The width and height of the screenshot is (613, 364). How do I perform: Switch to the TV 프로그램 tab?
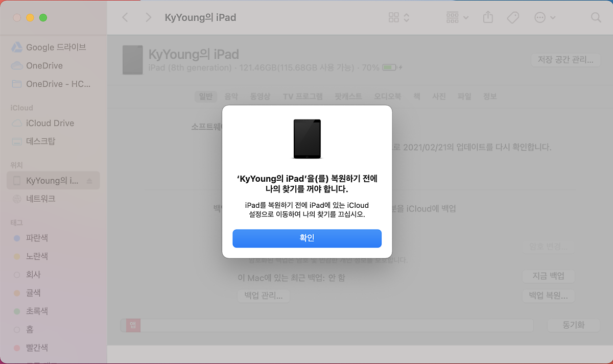coord(303,96)
